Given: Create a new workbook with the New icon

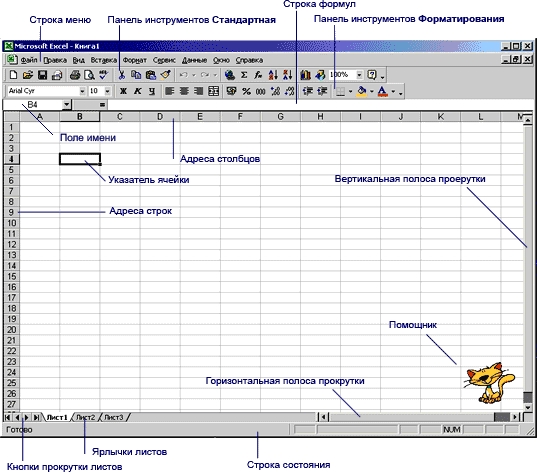Looking at the screenshot, I should 13,75.
